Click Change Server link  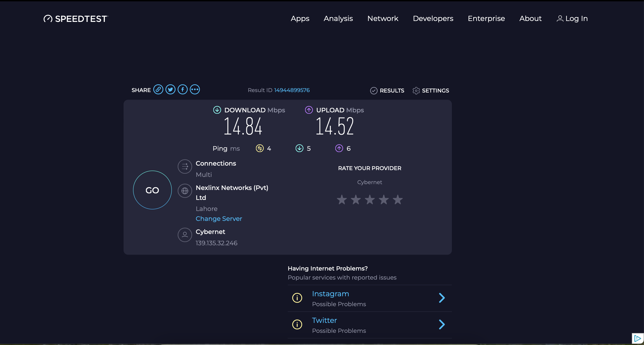(219, 219)
